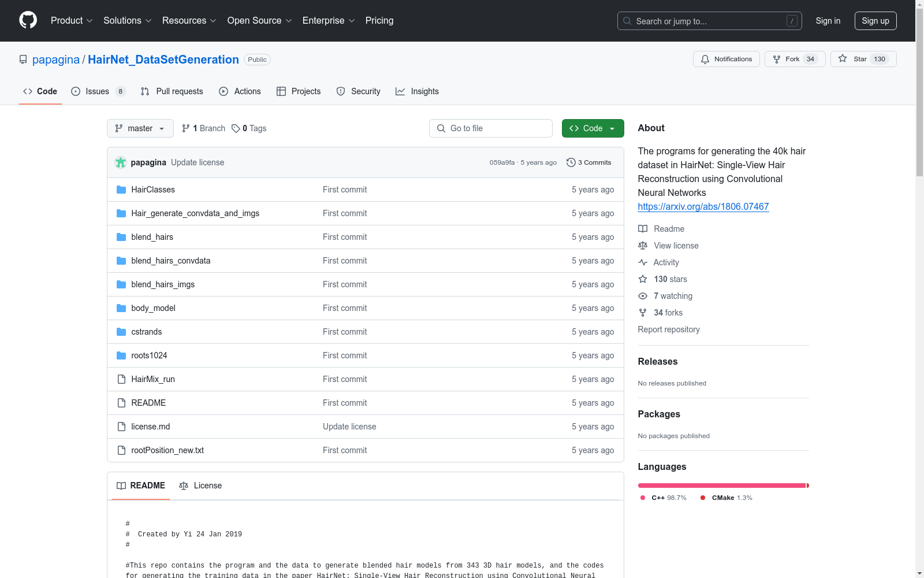
Task: Click the body_model folder icon
Action: [121, 308]
